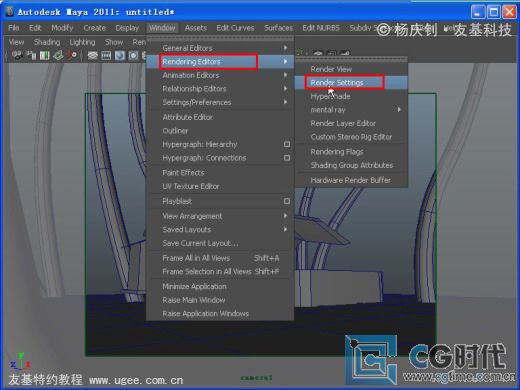The width and height of the screenshot is (520, 390).
Task: Open Custom Stereo Rig Editor
Action: coord(351,137)
